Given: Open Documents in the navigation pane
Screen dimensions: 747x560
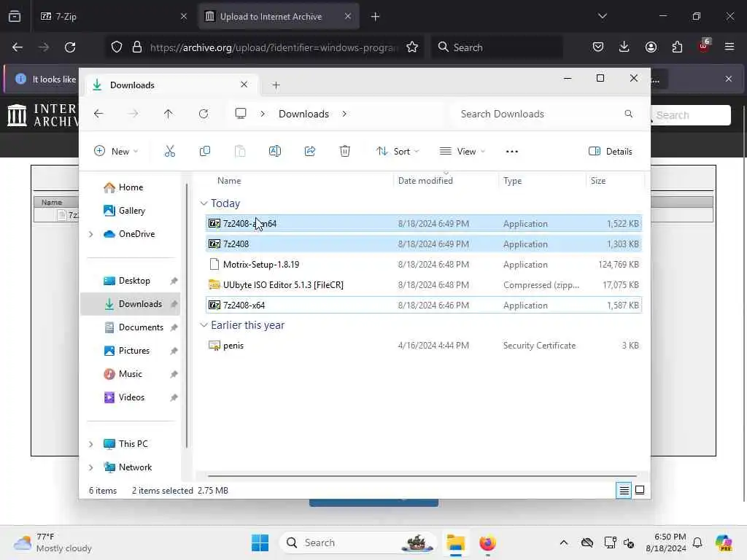Looking at the screenshot, I should tap(133, 327).
